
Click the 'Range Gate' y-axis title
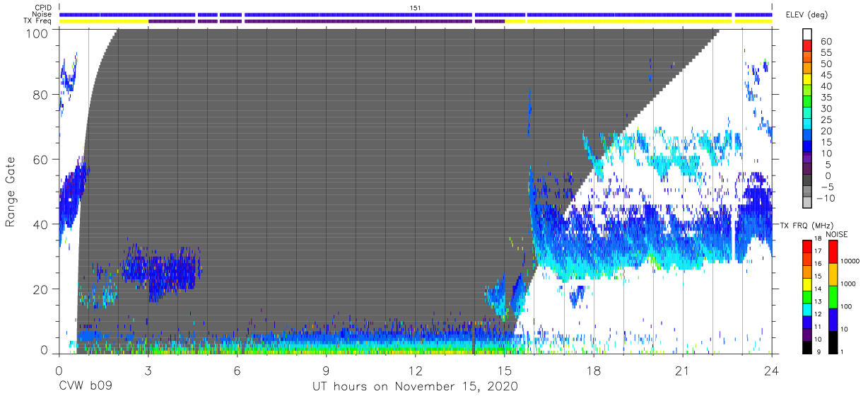pos(11,192)
